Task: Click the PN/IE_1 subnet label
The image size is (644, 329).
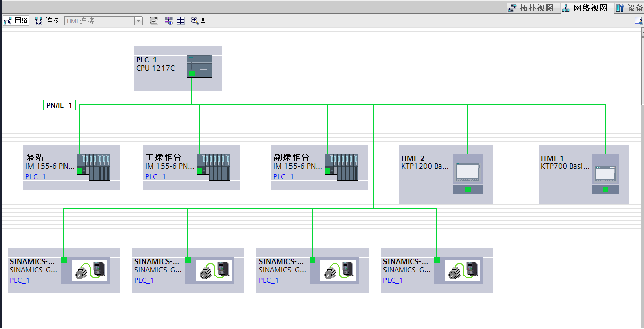Action: click(59, 105)
